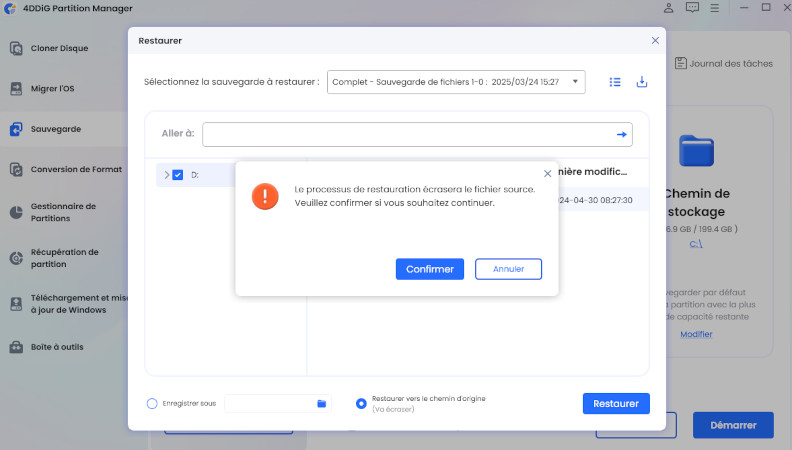Open Gestionnaire de Partitions in the sidebar

pos(63,212)
